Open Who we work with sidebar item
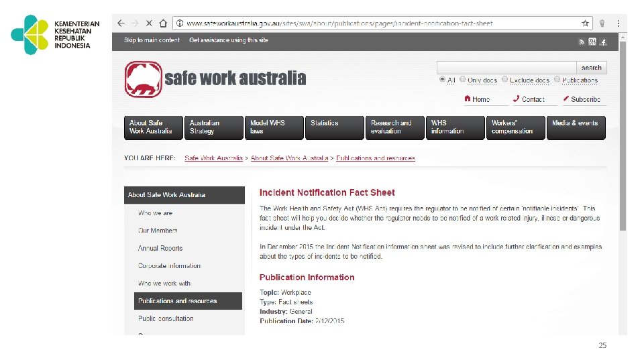The height and width of the screenshot is (362, 644). [164, 284]
